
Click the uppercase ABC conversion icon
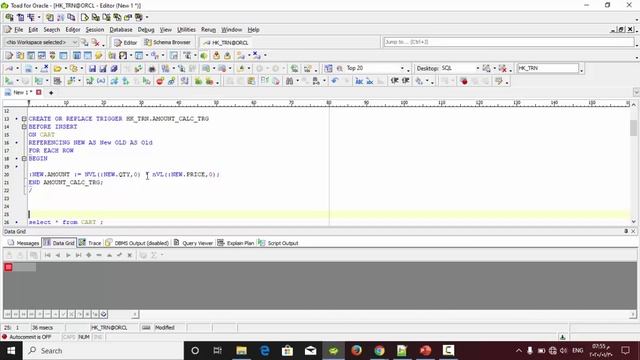pos(359,81)
